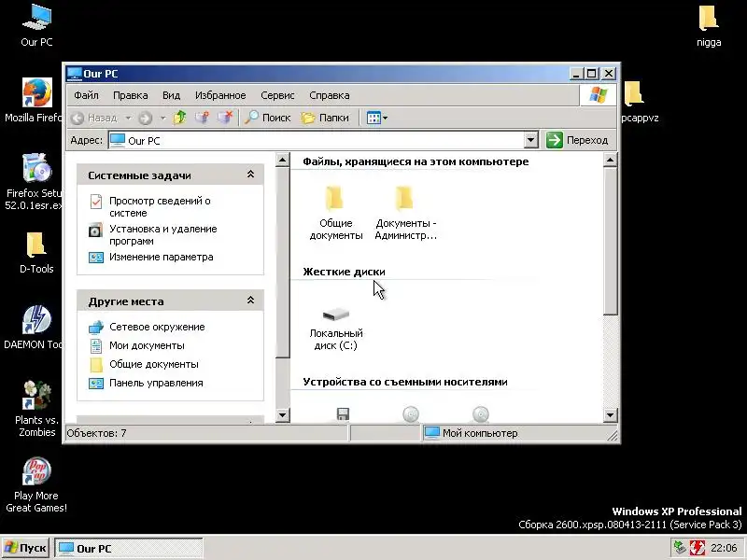Open the Справка menu
The width and height of the screenshot is (747, 560).
pos(330,95)
